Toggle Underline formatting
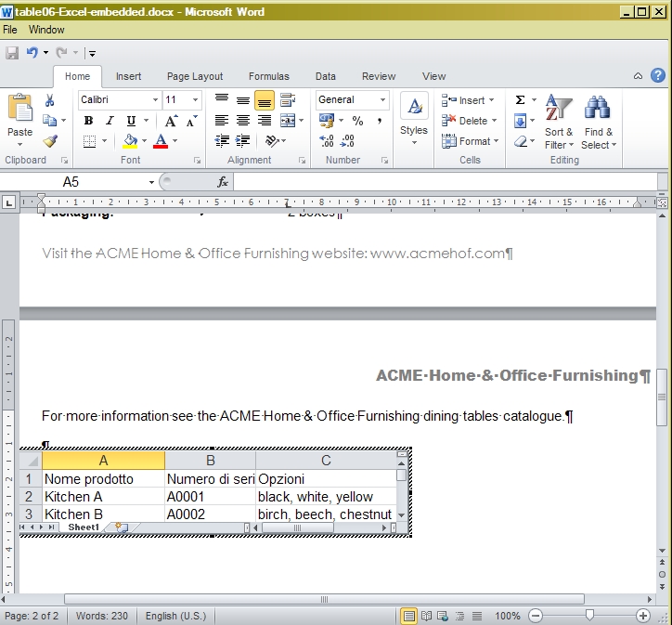The width and height of the screenshot is (672, 625). (x=131, y=121)
